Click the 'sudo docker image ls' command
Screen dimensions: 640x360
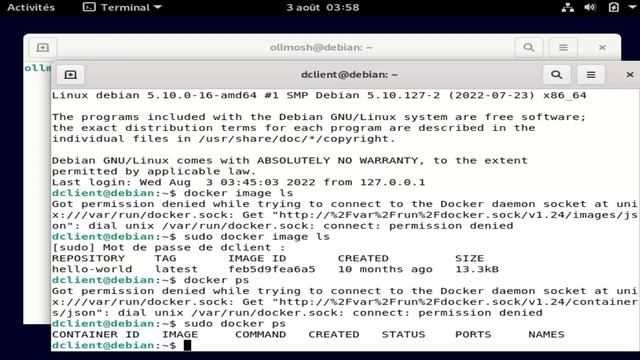(256, 237)
